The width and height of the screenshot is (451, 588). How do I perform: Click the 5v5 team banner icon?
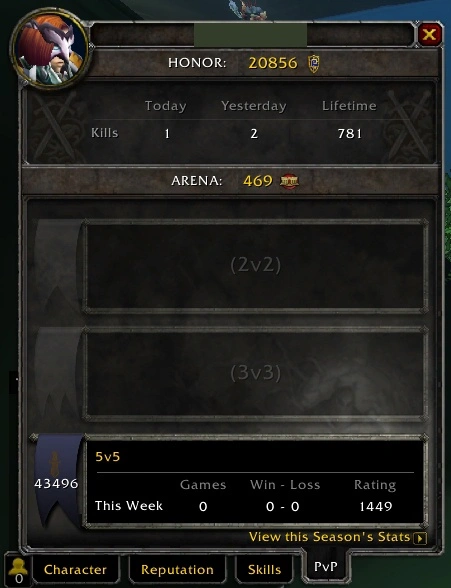[57, 481]
